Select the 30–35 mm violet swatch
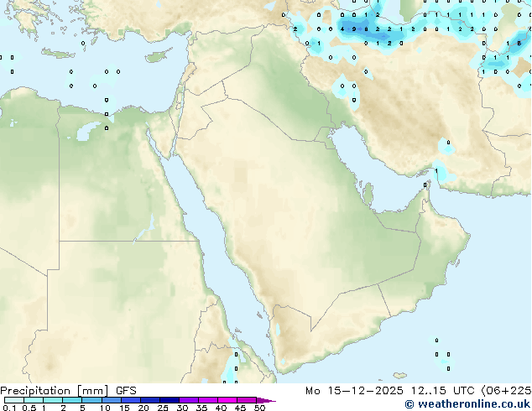This screenshot has height=411, width=532. coord(189,400)
